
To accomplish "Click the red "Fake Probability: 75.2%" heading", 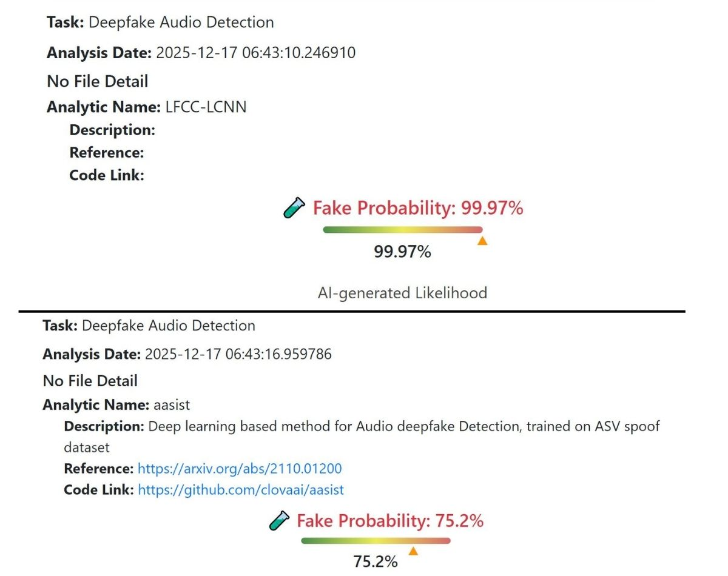I will (x=389, y=520).
